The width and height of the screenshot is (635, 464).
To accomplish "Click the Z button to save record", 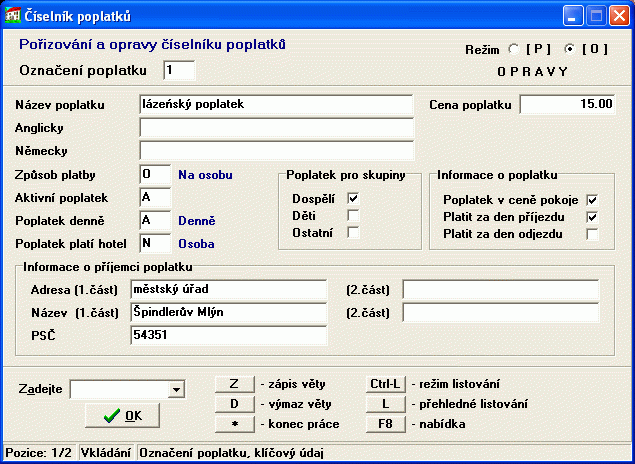I will click(x=234, y=384).
